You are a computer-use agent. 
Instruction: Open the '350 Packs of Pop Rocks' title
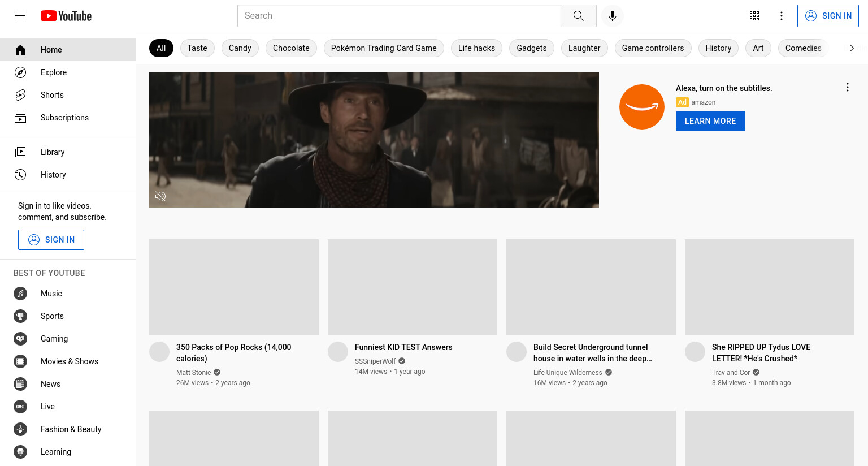click(233, 353)
